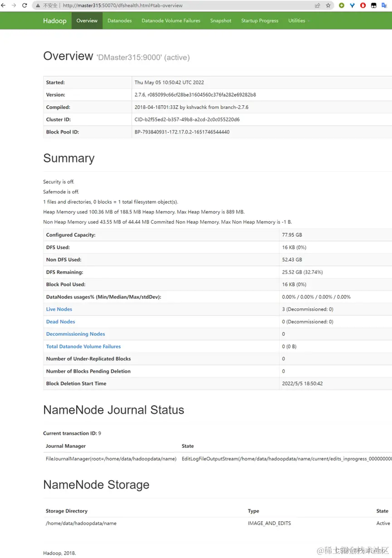Image resolution: width=392 pixels, height=558 pixels.
Task: Select Block Deletion Start Time 2022/5/5 18:50:42
Action: pyautogui.click(x=302, y=384)
